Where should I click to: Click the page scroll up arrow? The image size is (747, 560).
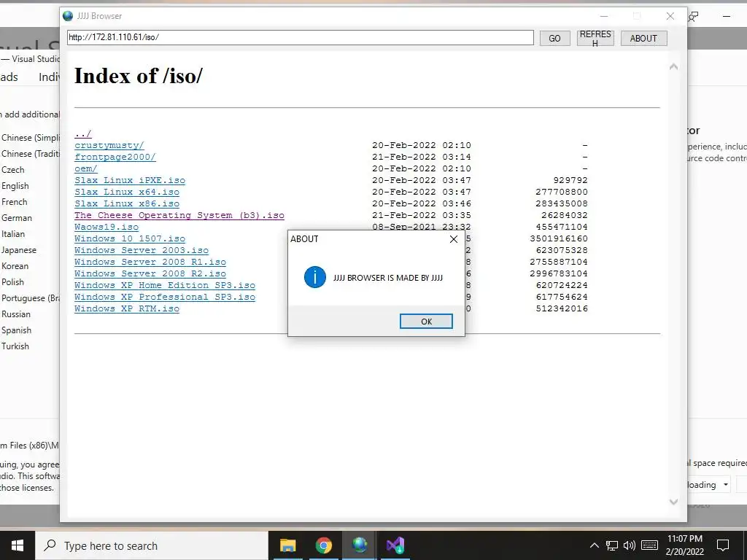point(673,66)
